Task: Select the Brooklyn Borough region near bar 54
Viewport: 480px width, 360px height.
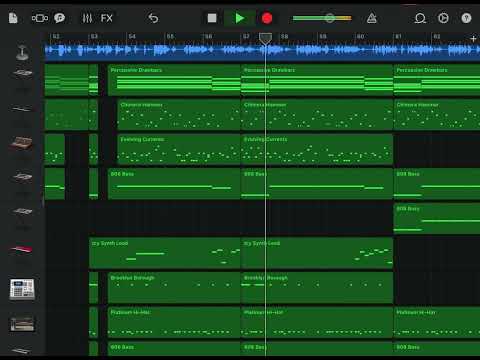Action: (x=174, y=288)
